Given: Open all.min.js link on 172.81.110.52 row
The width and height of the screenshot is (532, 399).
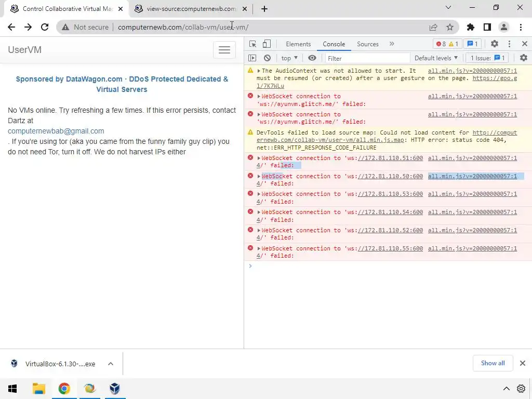Looking at the screenshot, I should point(472,230).
